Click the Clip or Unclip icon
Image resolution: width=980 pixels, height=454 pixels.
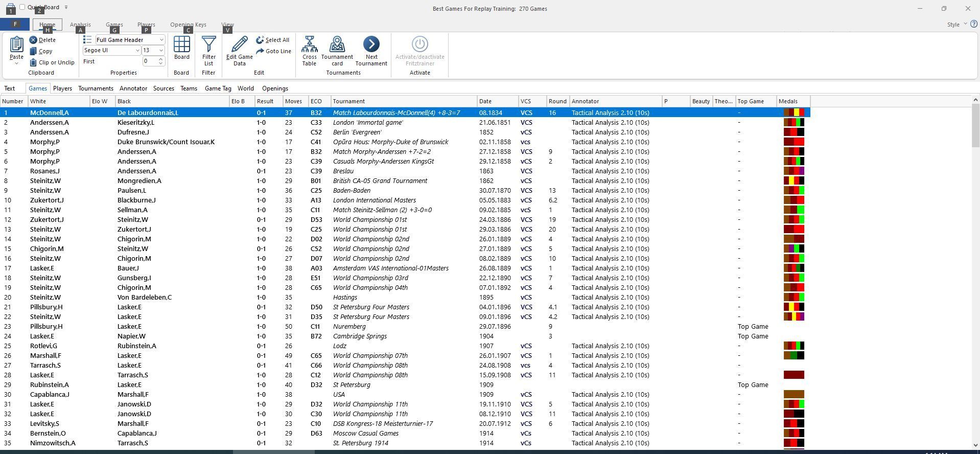point(33,62)
